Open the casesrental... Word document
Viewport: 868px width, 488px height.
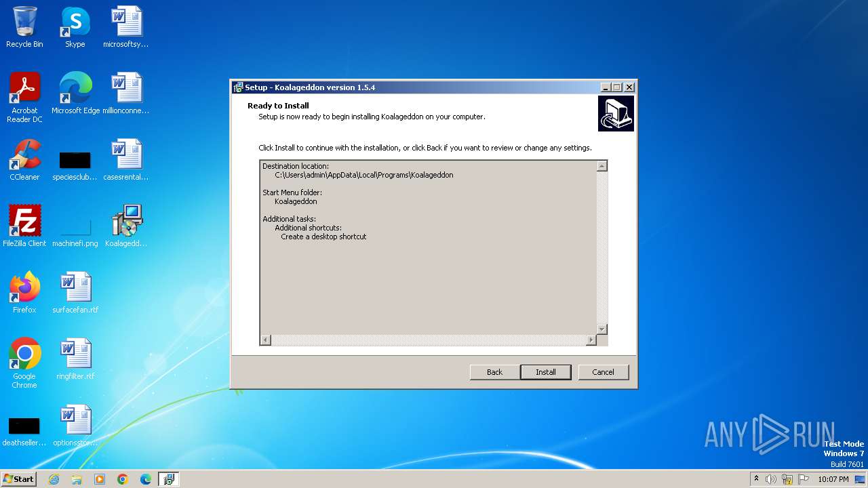point(126,160)
